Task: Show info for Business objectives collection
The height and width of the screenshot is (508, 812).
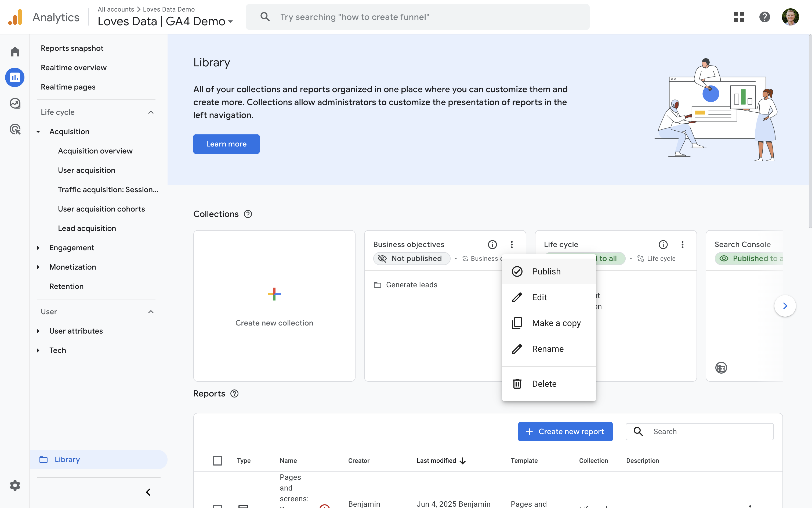Action: [x=492, y=245]
